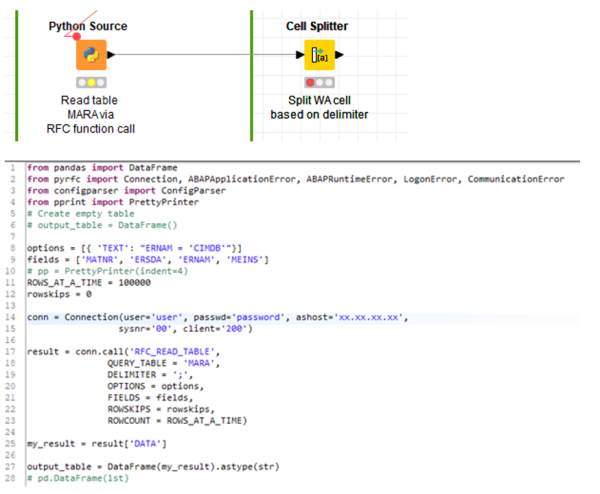Click the "my_result = result['DATA']" line
Image resolution: width=600 pixels, height=494 pixels.
pyautogui.click(x=97, y=443)
